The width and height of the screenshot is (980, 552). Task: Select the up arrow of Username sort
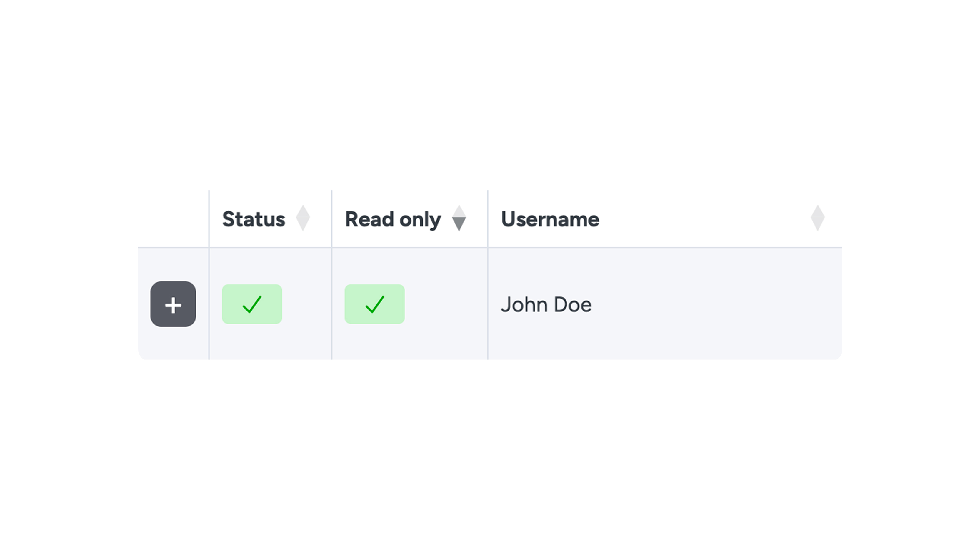pyautogui.click(x=817, y=211)
